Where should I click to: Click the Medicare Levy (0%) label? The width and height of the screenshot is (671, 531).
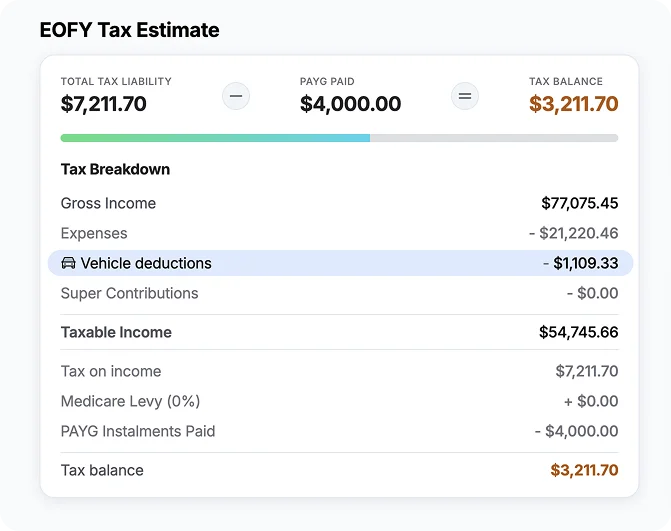pyautogui.click(x=131, y=401)
